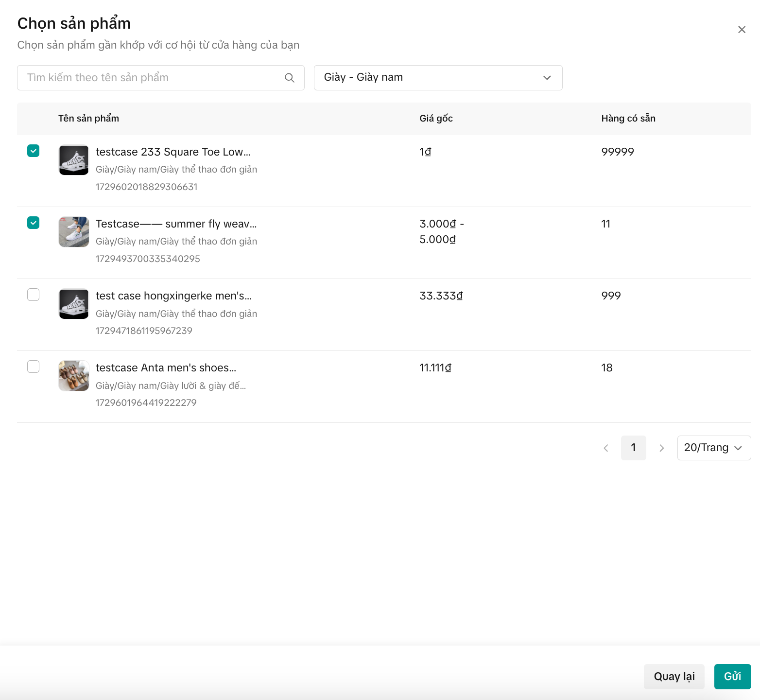
Task: Select the hongxingerke men's product checkbox
Action: pos(34,295)
